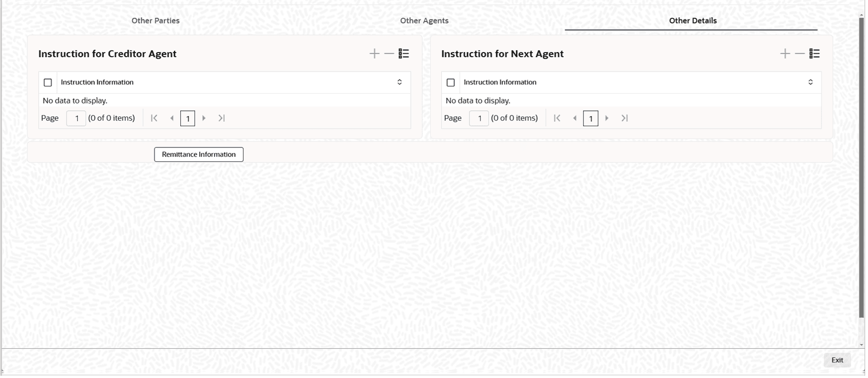Open single view for Next Agent table

click(815, 54)
